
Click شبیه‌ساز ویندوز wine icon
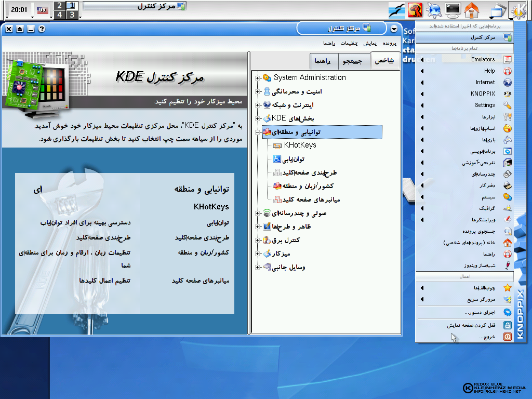507,265
